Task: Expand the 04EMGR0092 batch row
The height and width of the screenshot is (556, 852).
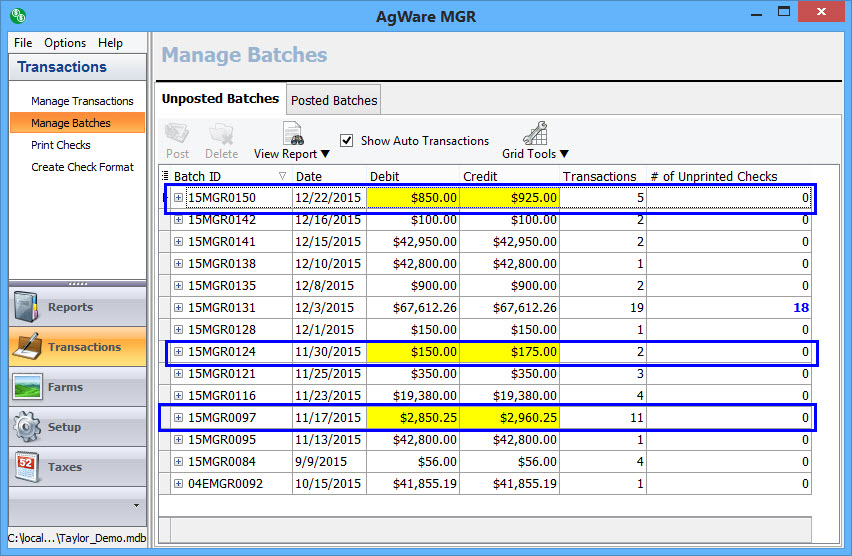Action: click(x=179, y=484)
